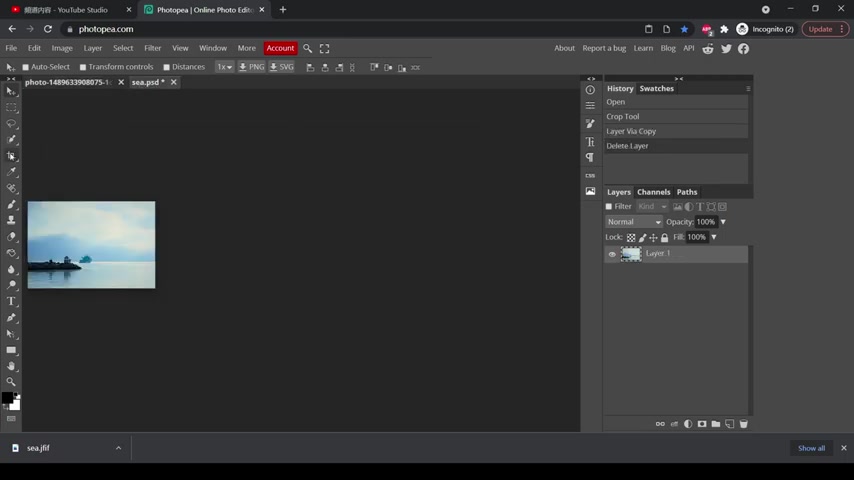The width and height of the screenshot is (854, 480).
Task: Create new folder in Layers panel
Action: [716, 424]
